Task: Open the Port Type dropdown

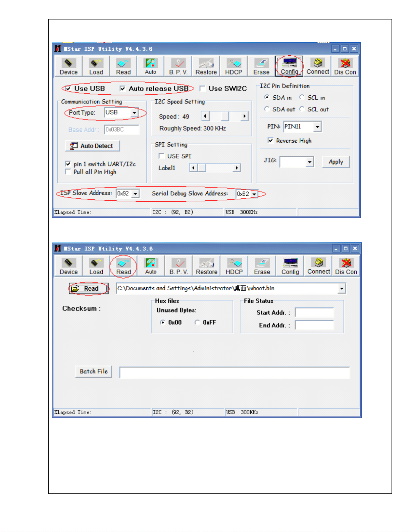Action: (134, 113)
